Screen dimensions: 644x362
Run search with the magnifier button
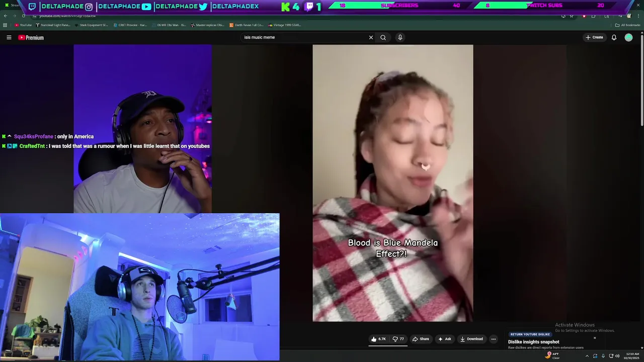click(383, 37)
